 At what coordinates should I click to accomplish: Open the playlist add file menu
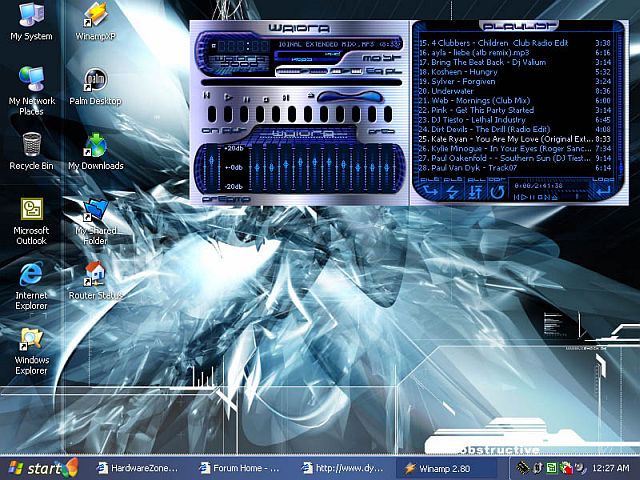pyautogui.click(x=431, y=190)
